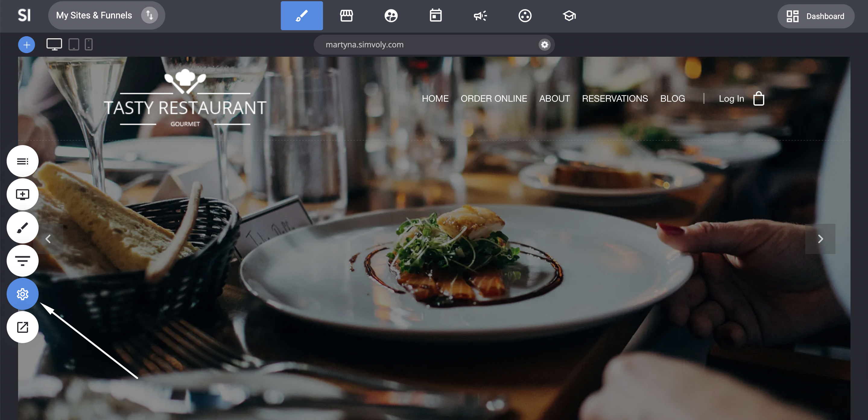Click the add block sidebar button
This screenshot has width=868, height=420.
coord(23,195)
